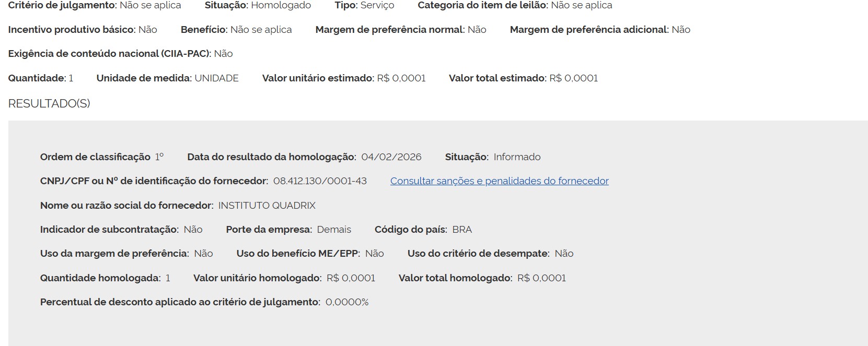Click the Valor unitário homologado amount

click(351, 278)
